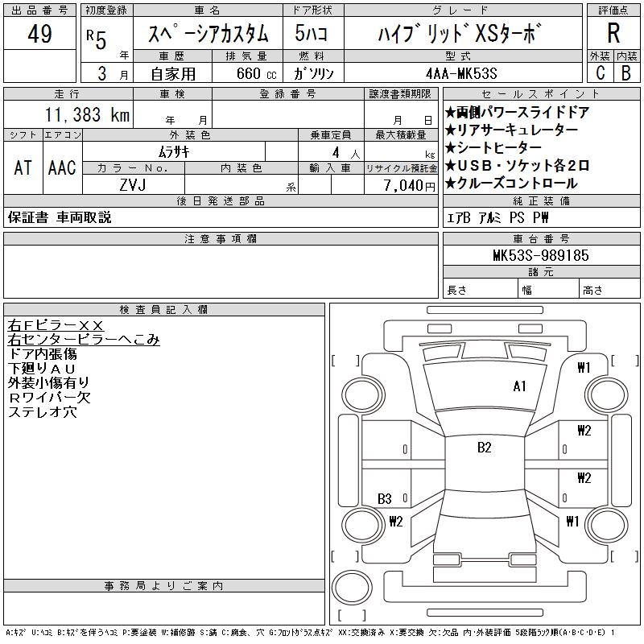Select the B2 mark on the roof
The height and width of the screenshot is (644, 644).
pos(485,448)
